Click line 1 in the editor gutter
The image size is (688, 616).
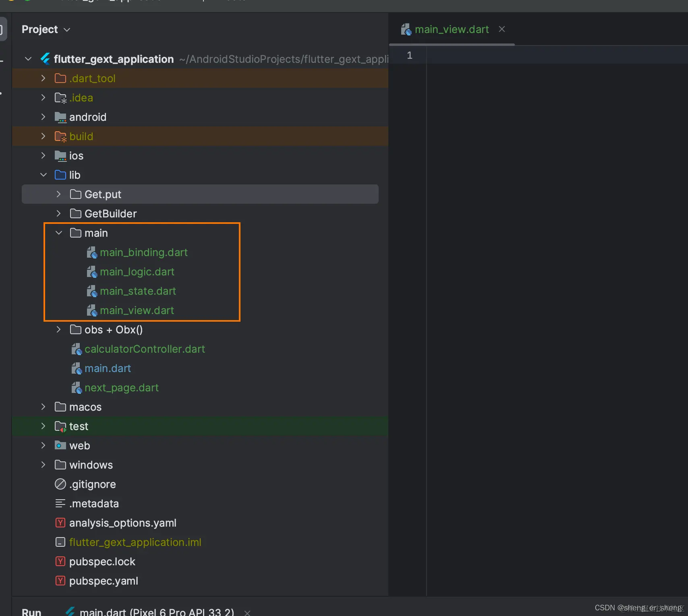pyautogui.click(x=410, y=55)
